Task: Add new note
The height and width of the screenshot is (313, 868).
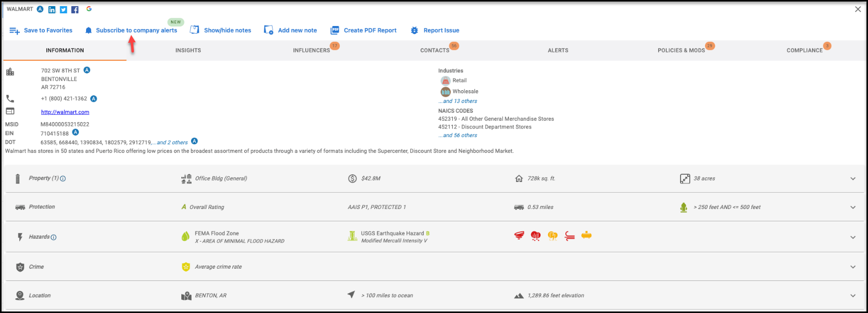Action: (x=290, y=31)
